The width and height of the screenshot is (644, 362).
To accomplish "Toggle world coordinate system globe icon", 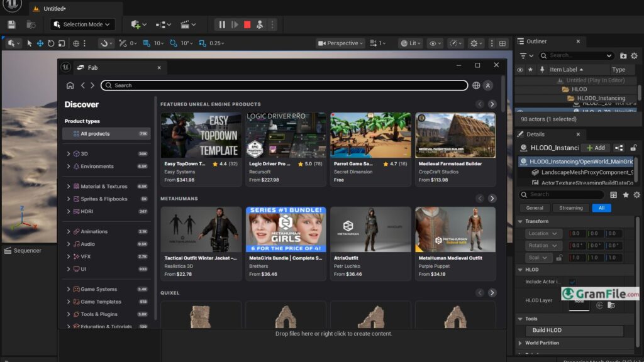I will pyautogui.click(x=76, y=43).
